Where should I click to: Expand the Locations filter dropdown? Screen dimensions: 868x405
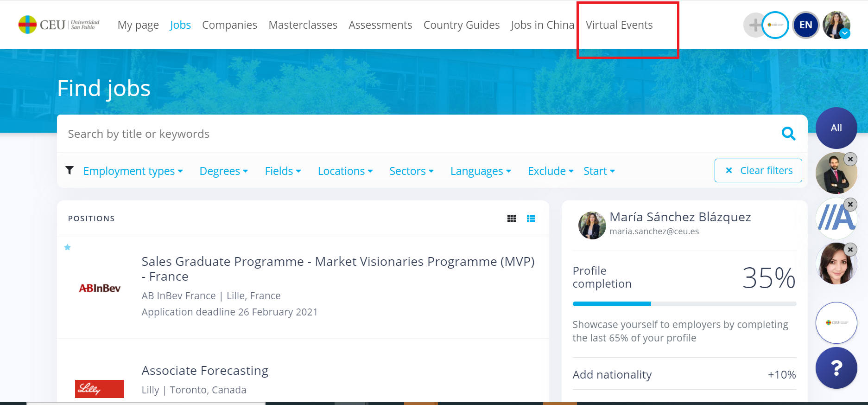[345, 171]
